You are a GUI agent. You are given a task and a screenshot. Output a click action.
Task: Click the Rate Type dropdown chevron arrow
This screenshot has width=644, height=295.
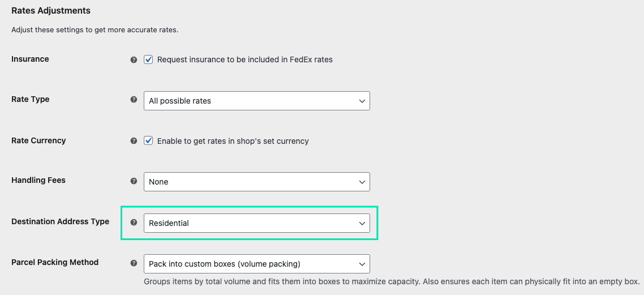click(x=362, y=101)
